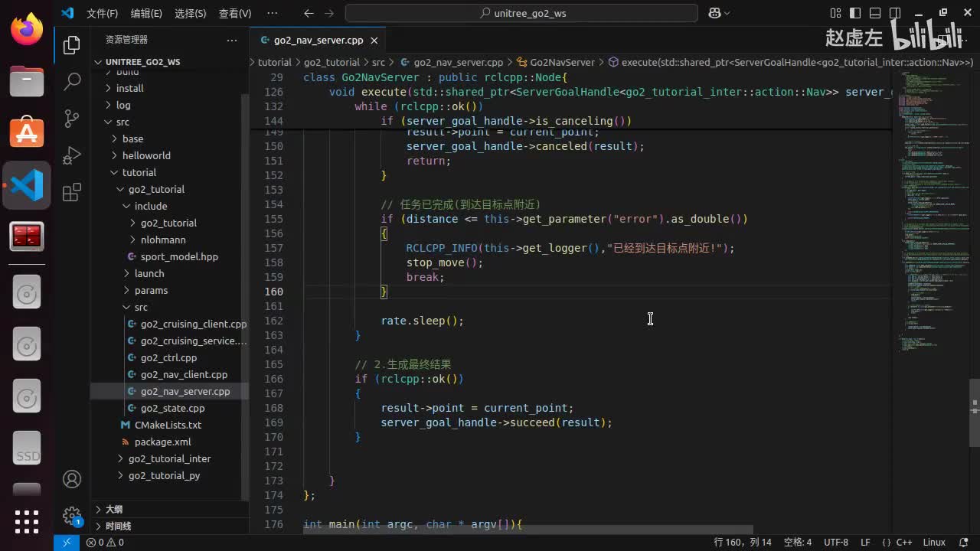This screenshot has width=980, height=551.
Task: Click the unitree_go2_ws command center search box
Action: click(521, 13)
